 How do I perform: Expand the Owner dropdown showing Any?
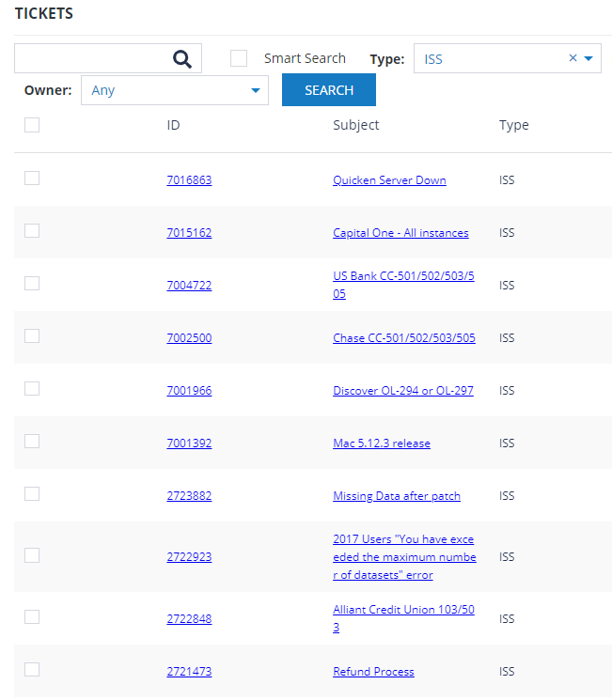[255, 91]
